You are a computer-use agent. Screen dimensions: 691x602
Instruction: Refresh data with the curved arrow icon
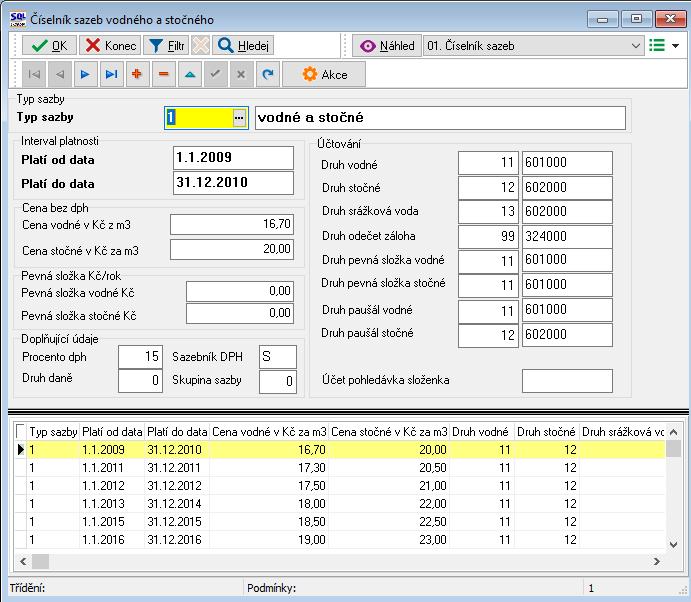[x=267, y=74]
